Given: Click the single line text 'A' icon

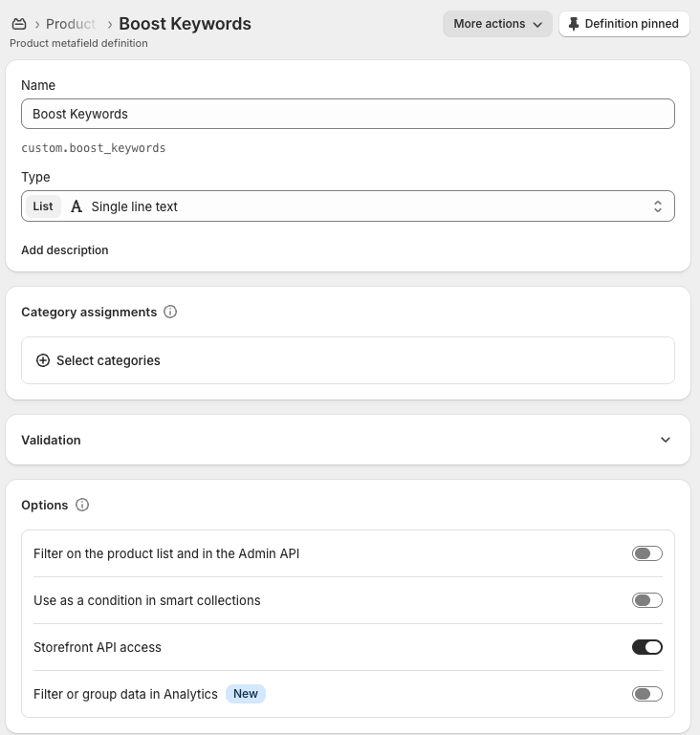Looking at the screenshot, I should click(77, 206).
